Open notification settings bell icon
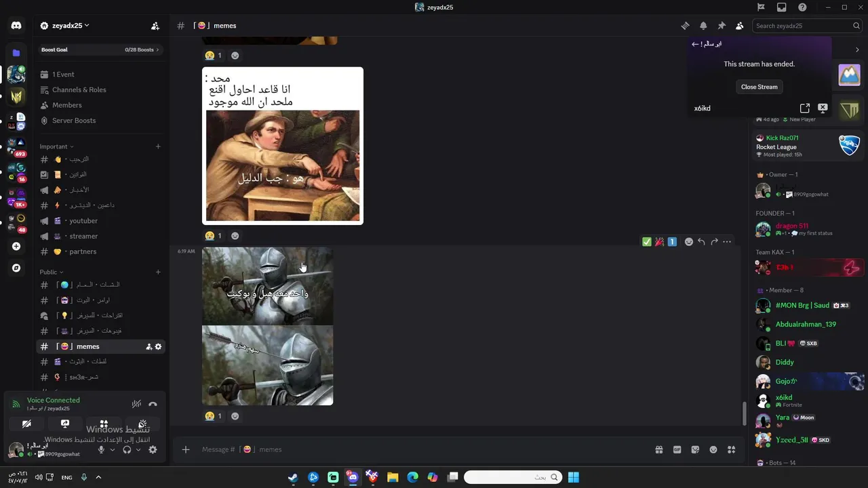Screen dimensions: 868x488 (x=703, y=26)
